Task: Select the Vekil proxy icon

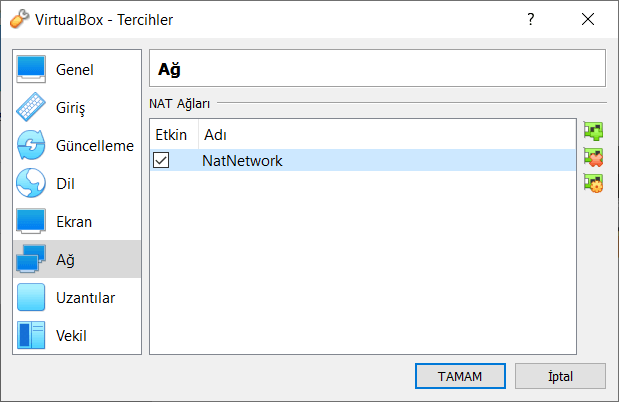Action: pos(32,335)
